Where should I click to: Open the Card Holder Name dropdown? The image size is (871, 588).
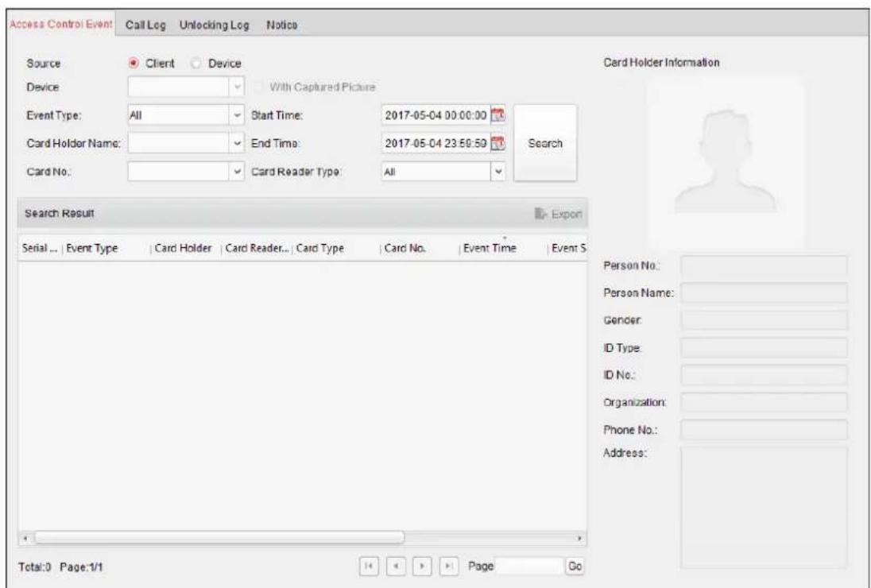click(237, 143)
